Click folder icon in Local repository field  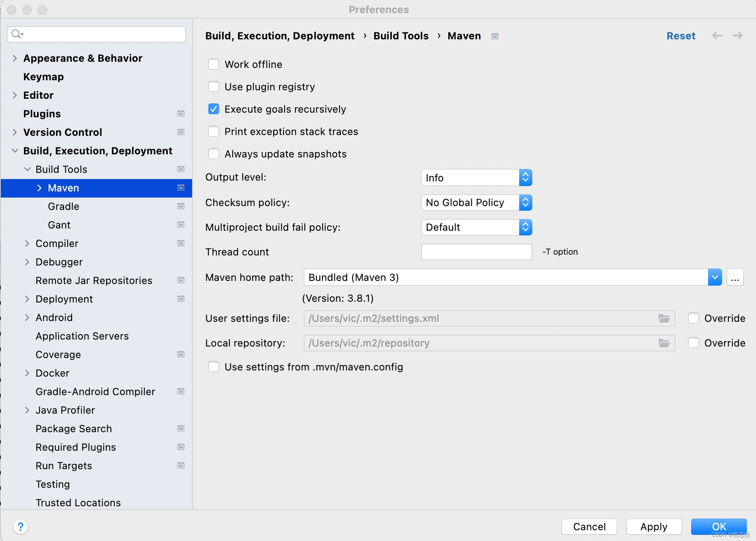click(x=664, y=343)
